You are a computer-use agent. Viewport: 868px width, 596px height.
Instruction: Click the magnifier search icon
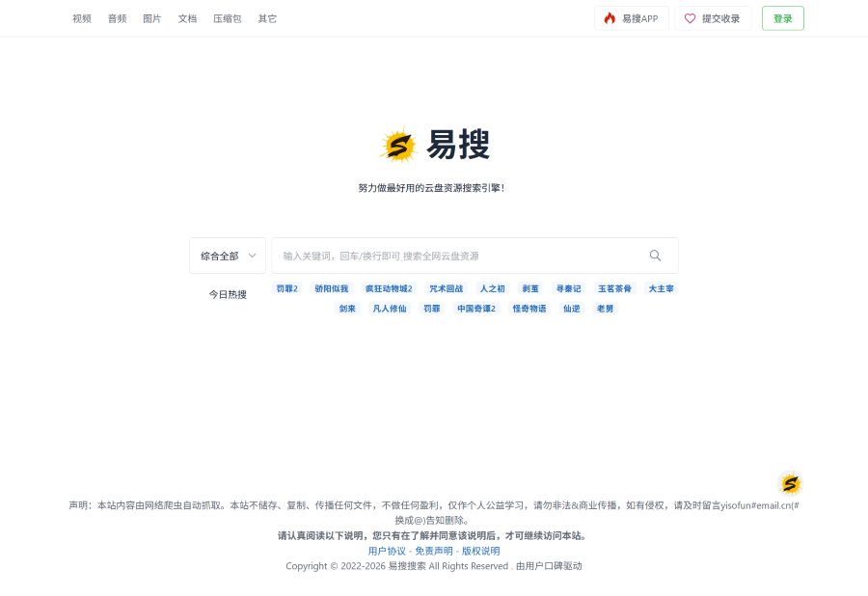tap(655, 256)
